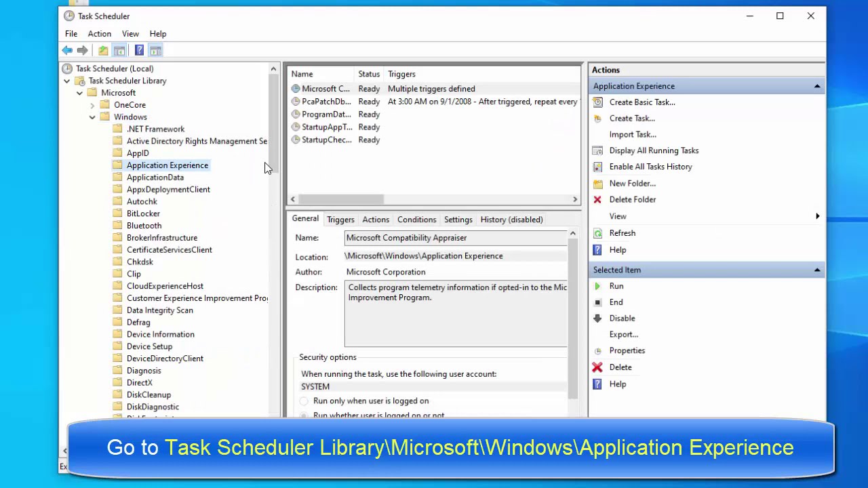The width and height of the screenshot is (868, 488).
Task: Click the PcaPatchDb task clock icon
Action: click(x=296, y=102)
